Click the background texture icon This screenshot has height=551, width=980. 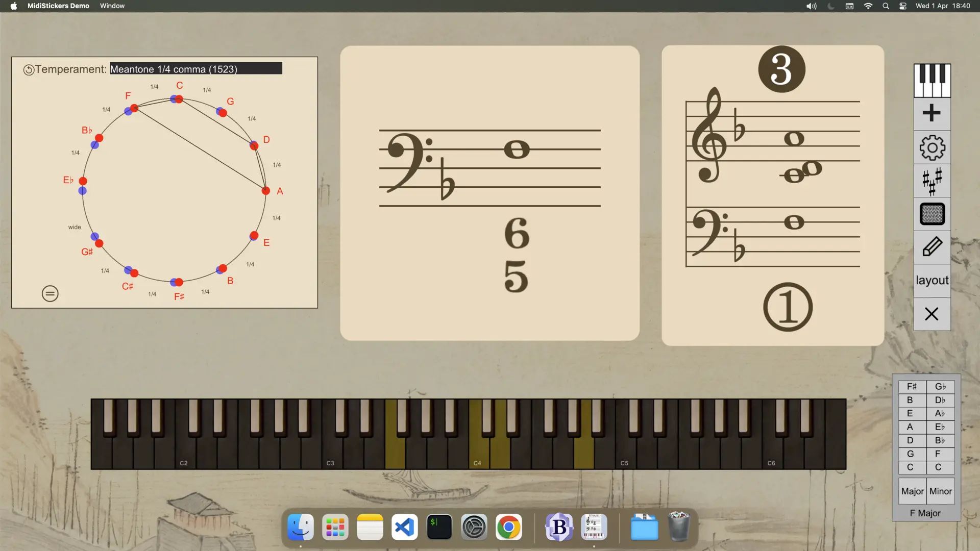[x=932, y=214]
